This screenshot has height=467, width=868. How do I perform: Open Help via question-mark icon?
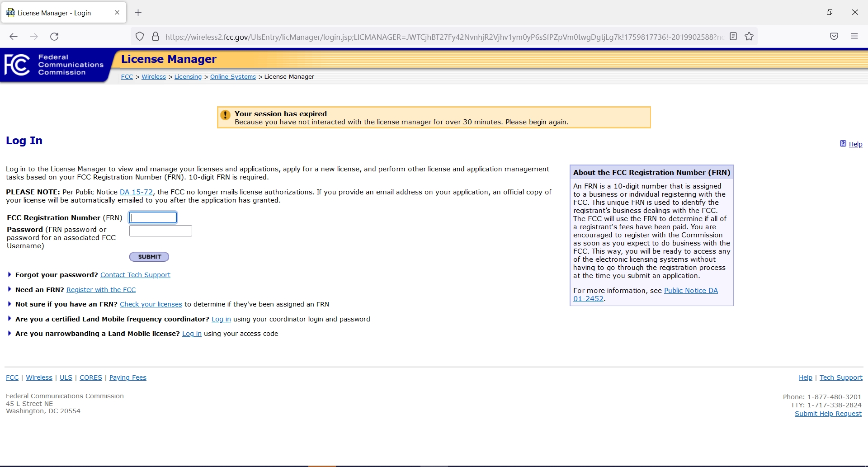tap(844, 143)
